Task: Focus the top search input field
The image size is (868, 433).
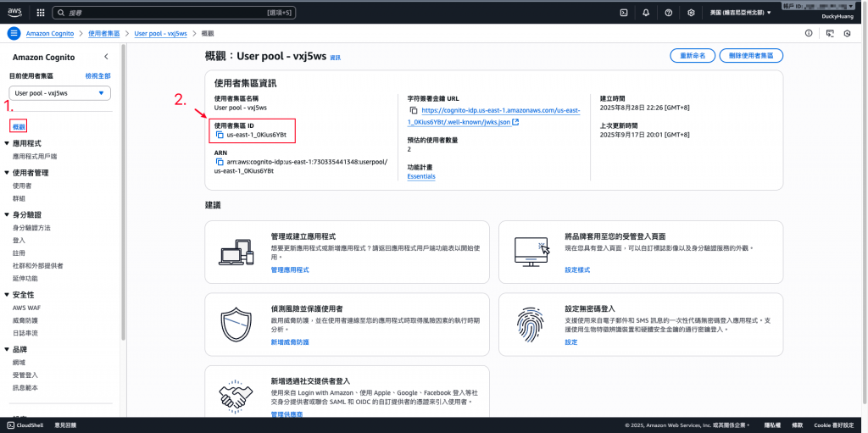Action: tap(175, 12)
